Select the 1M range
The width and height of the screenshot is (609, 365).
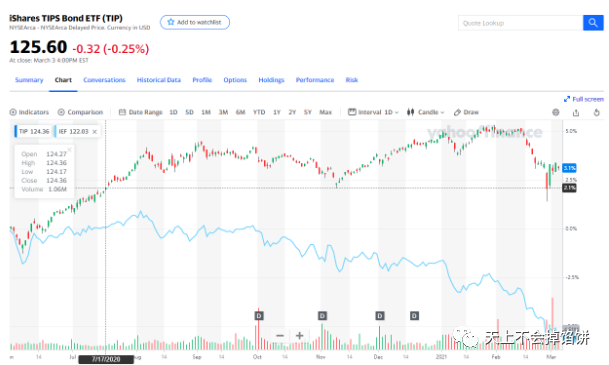tap(206, 112)
